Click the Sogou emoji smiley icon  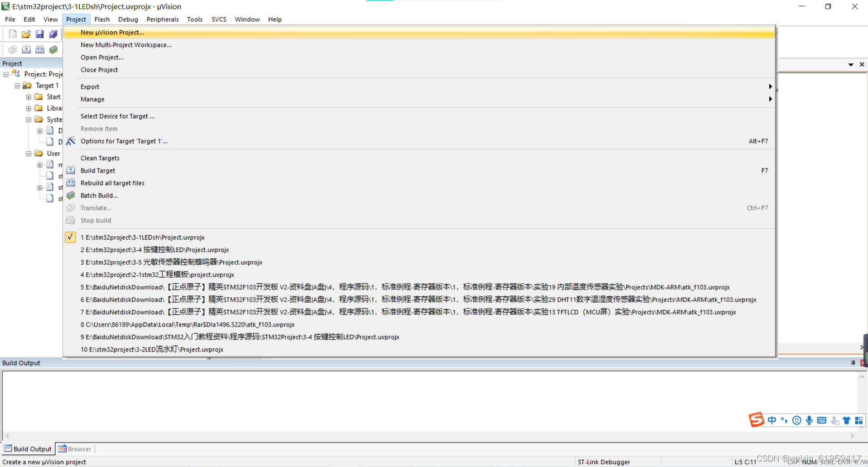pos(797,420)
